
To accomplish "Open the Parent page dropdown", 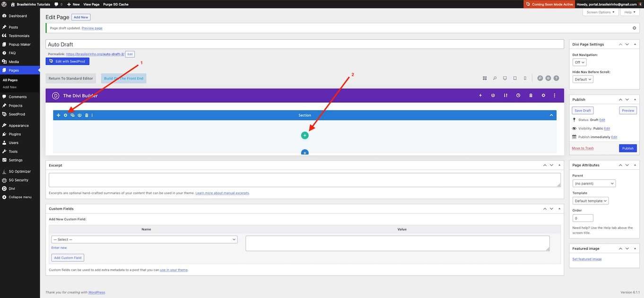I will pyautogui.click(x=594, y=183).
